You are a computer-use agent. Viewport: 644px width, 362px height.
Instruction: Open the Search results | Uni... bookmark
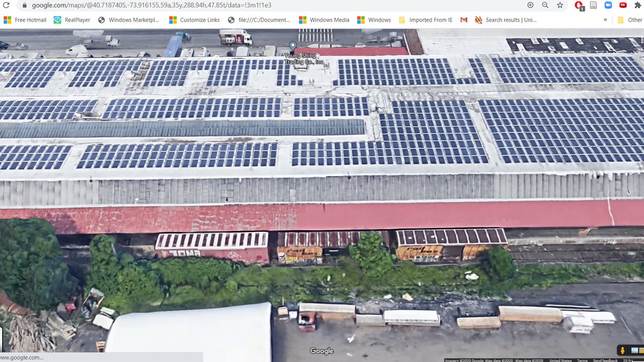[506, 20]
